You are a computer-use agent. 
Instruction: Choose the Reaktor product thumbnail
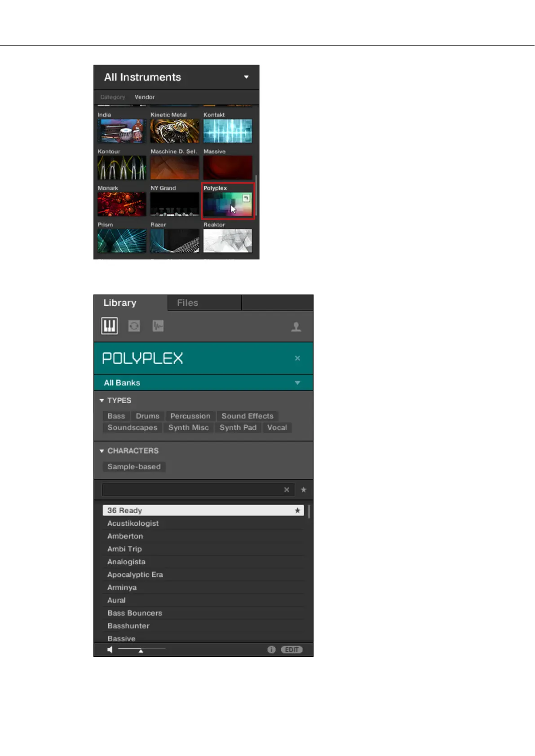(x=228, y=241)
